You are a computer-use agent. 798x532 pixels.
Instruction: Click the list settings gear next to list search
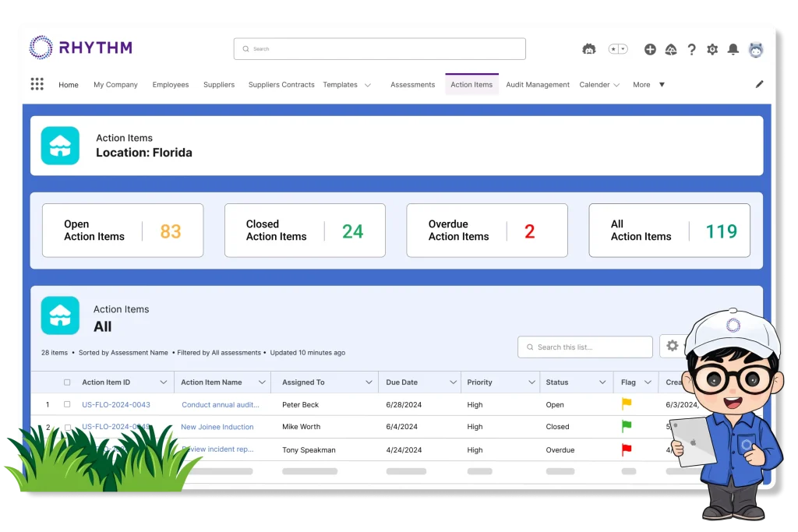pos(672,347)
